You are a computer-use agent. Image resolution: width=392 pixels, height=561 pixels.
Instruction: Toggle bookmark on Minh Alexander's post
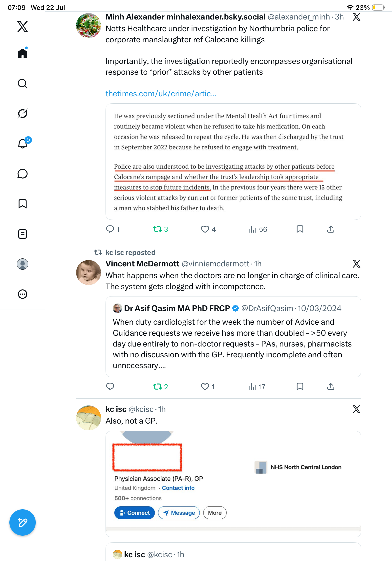pyautogui.click(x=300, y=229)
